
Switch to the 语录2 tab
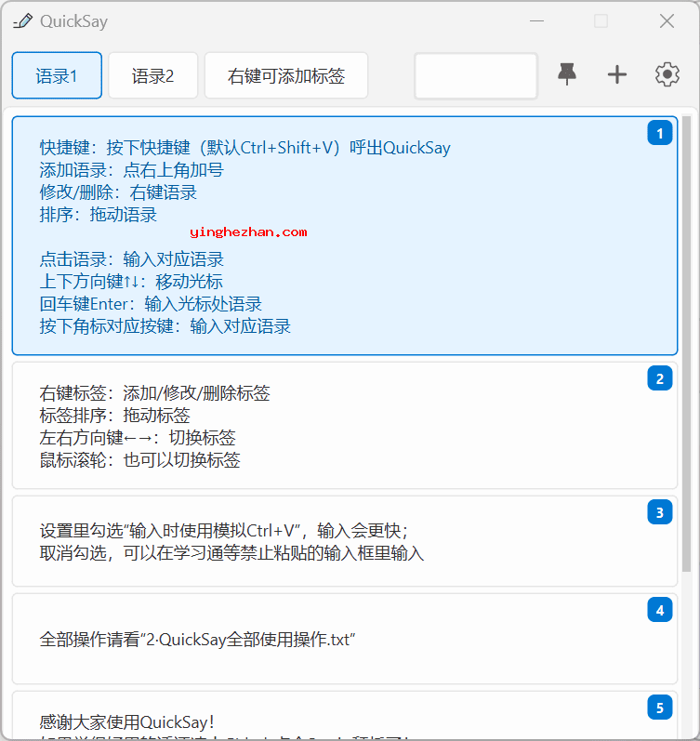(x=152, y=75)
